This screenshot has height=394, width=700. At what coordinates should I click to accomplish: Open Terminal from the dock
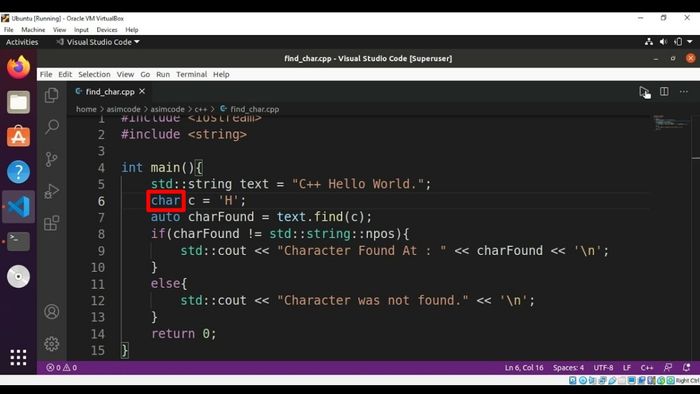pyautogui.click(x=18, y=241)
